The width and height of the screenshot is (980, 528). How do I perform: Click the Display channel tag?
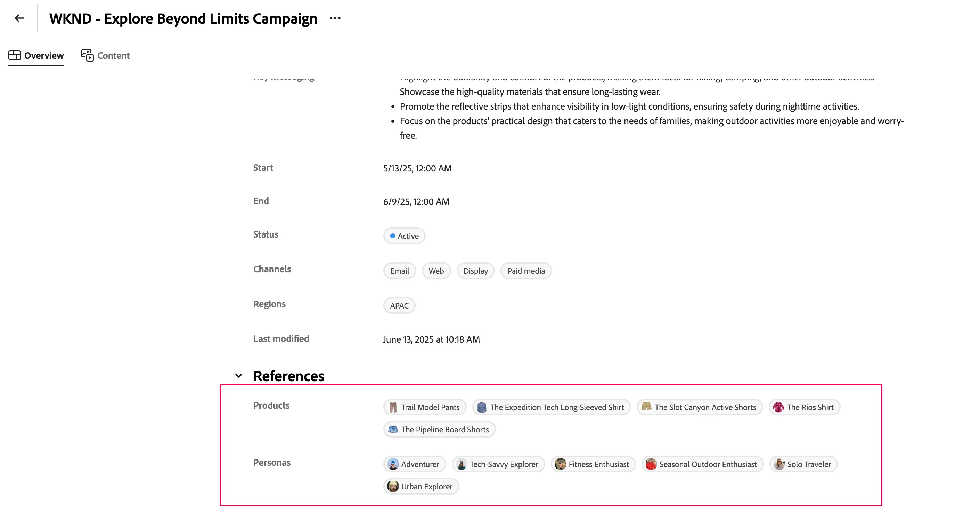click(475, 271)
